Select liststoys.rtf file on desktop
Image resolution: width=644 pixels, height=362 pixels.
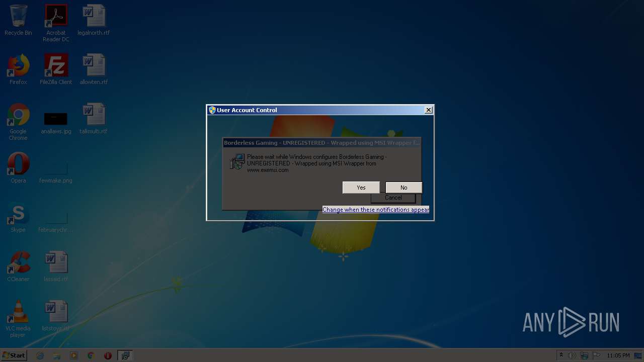point(56,316)
